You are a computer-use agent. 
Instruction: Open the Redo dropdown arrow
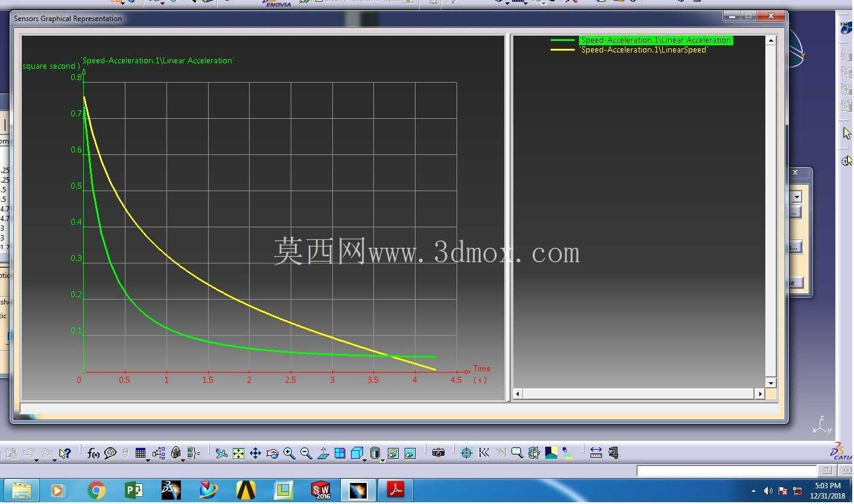coord(54,461)
